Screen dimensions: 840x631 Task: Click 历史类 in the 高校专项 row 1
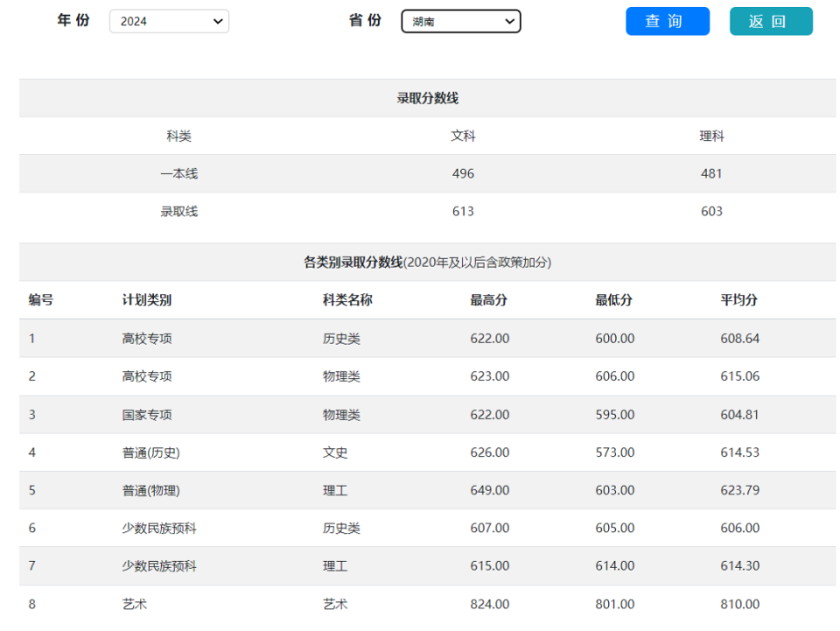(341, 339)
